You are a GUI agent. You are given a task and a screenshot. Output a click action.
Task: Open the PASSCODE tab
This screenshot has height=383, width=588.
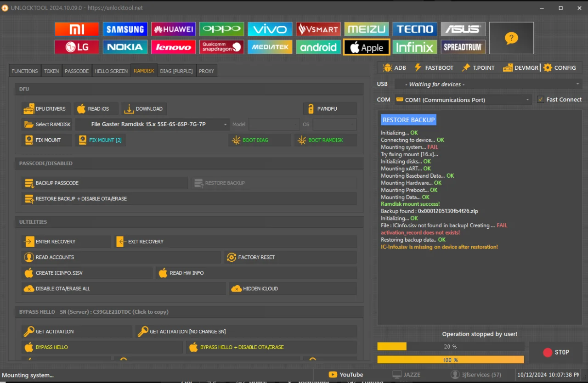point(77,71)
